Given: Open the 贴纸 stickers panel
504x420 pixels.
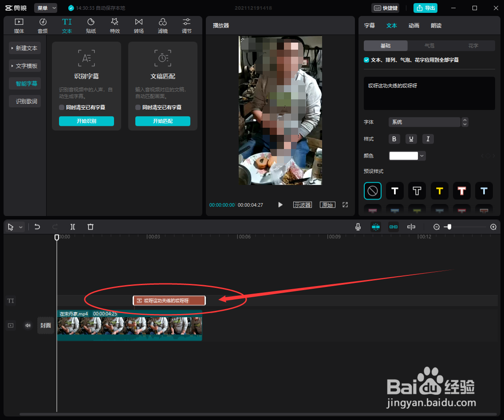Looking at the screenshot, I should pyautogui.click(x=91, y=26).
